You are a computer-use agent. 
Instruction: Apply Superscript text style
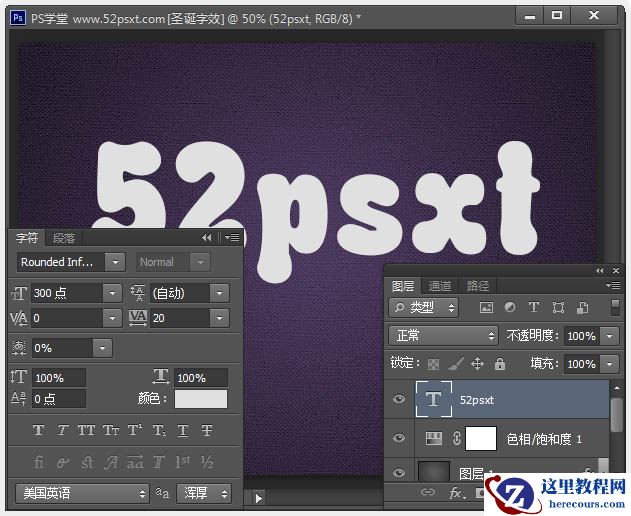(x=134, y=430)
